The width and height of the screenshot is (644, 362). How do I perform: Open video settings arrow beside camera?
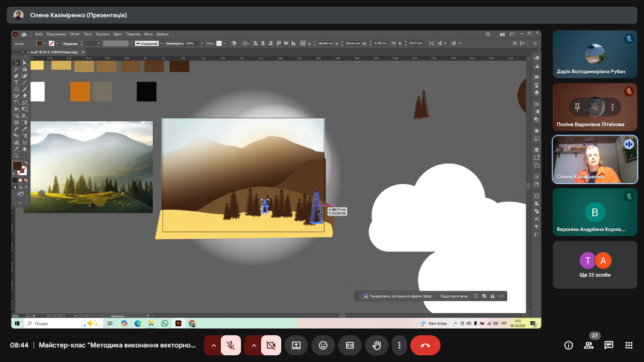tap(253, 345)
